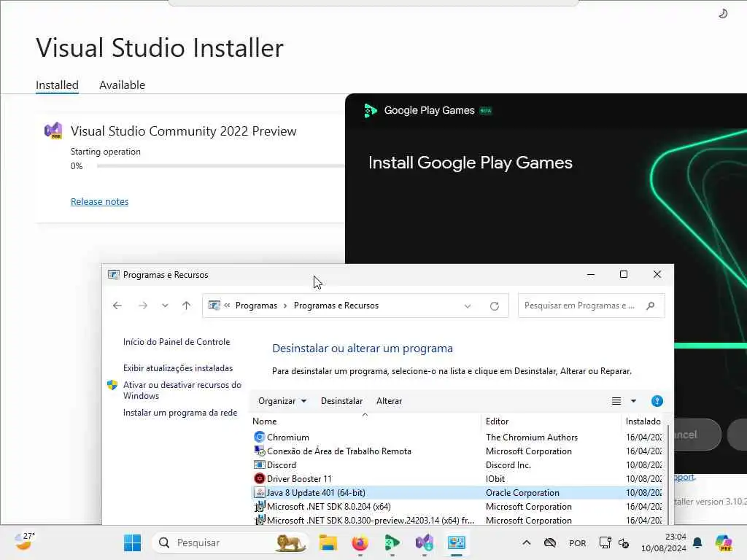Click the POR language indicator
Viewport: 747px width, 560px height.
(x=578, y=542)
